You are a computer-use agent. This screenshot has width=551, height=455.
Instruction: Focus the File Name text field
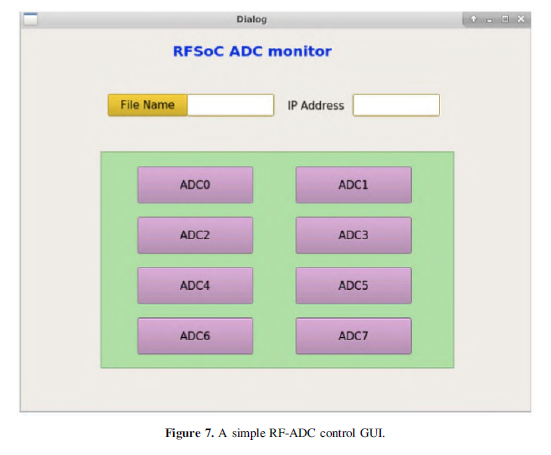231,105
